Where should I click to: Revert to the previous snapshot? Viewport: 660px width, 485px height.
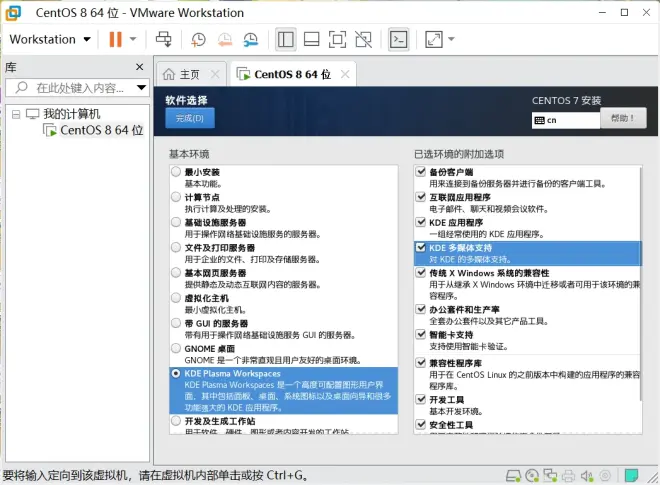(x=225, y=40)
